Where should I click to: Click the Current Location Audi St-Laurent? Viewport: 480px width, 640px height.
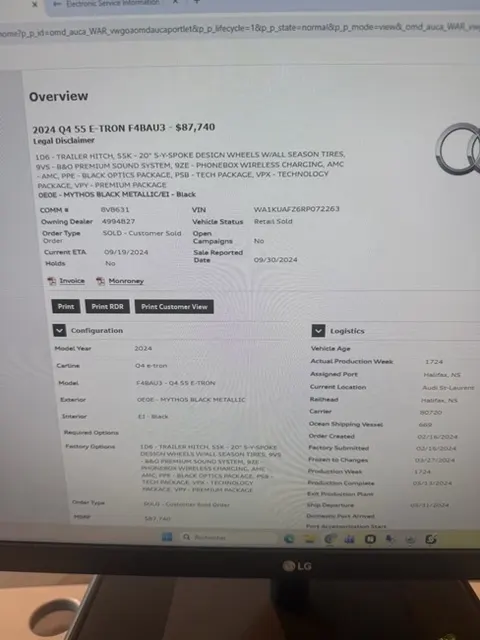[x=448, y=387]
